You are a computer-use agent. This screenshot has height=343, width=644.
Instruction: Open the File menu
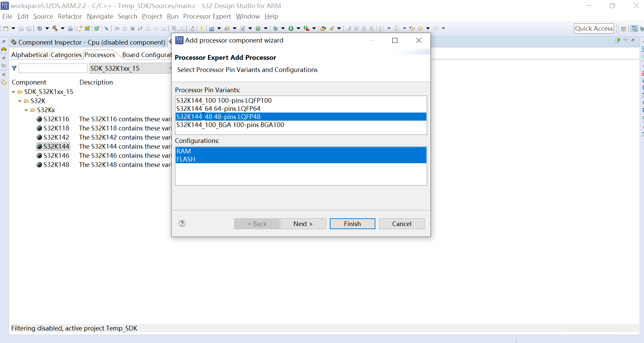(7, 16)
